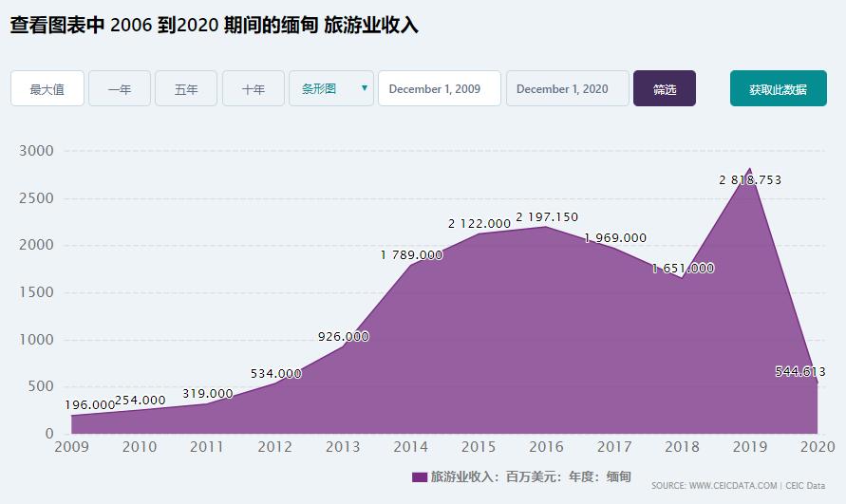This screenshot has width=846, height=504.
Task: Switch to the 五年 time range
Action: (186, 89)
